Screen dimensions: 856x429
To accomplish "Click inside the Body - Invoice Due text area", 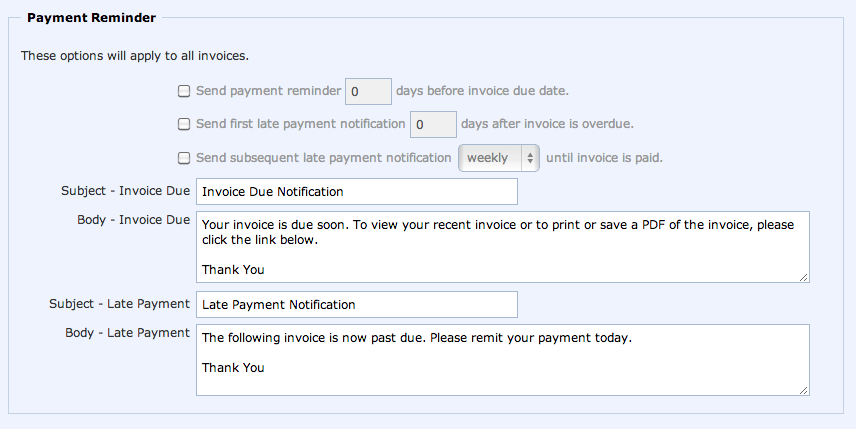I will click(502, 246).
